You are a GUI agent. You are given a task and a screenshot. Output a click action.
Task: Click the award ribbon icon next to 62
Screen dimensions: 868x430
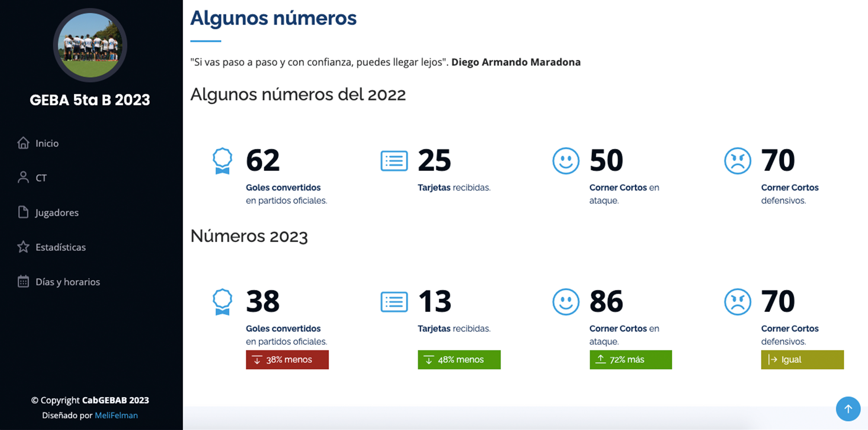tap(222, 161)
